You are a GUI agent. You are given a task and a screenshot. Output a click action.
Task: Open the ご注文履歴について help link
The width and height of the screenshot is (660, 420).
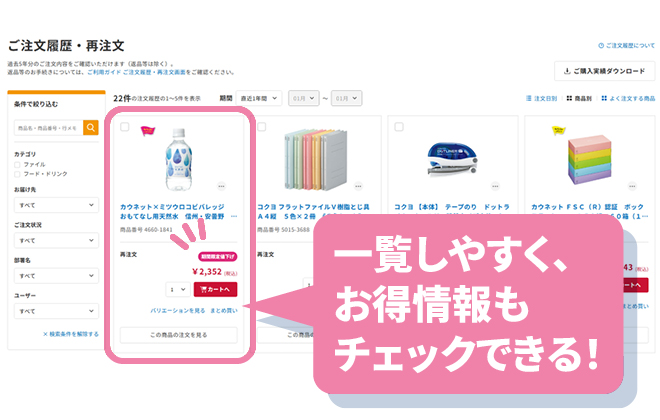pyautogui.click(x=625, y=46)
